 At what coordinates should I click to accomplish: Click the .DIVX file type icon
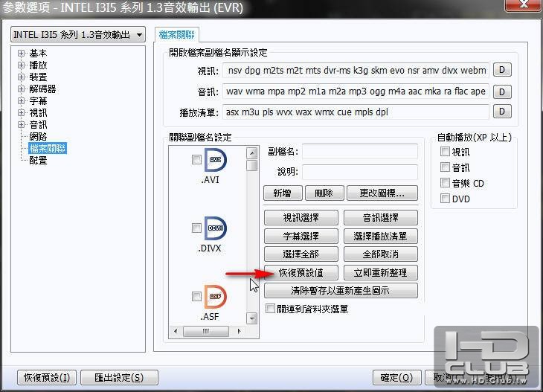[x=215, y=228]
